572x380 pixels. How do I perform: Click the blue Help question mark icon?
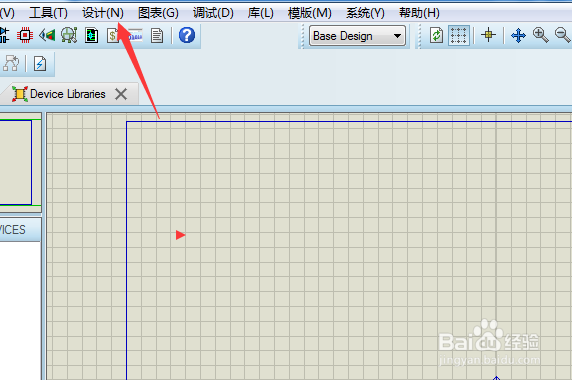(x=187, y=35)
